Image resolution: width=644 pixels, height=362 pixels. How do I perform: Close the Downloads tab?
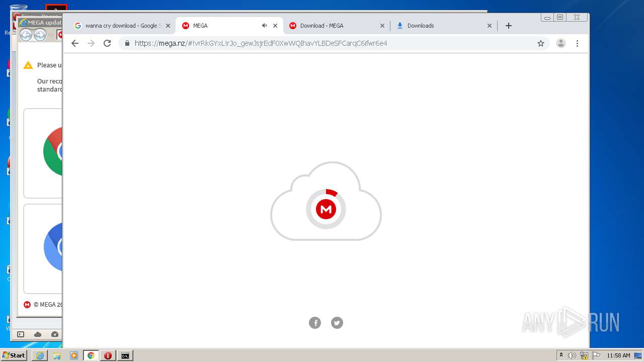(x=490, y=26)
